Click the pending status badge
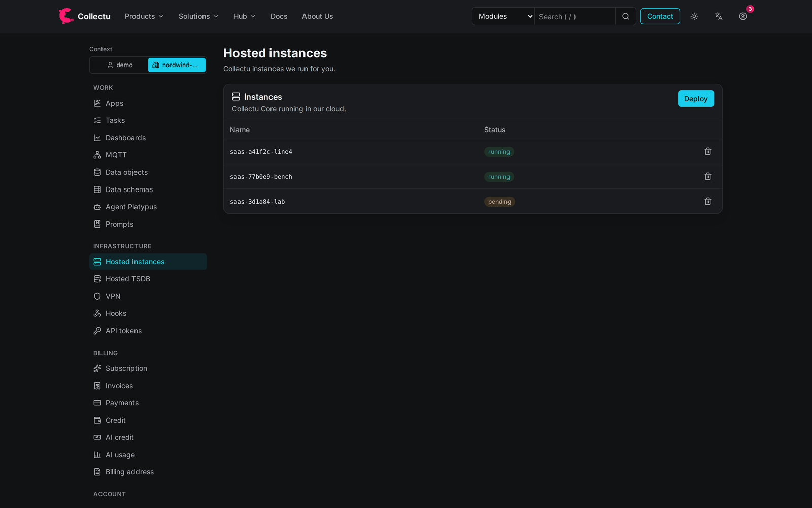Viewport: 812px width, 508px height. [499, 202]
